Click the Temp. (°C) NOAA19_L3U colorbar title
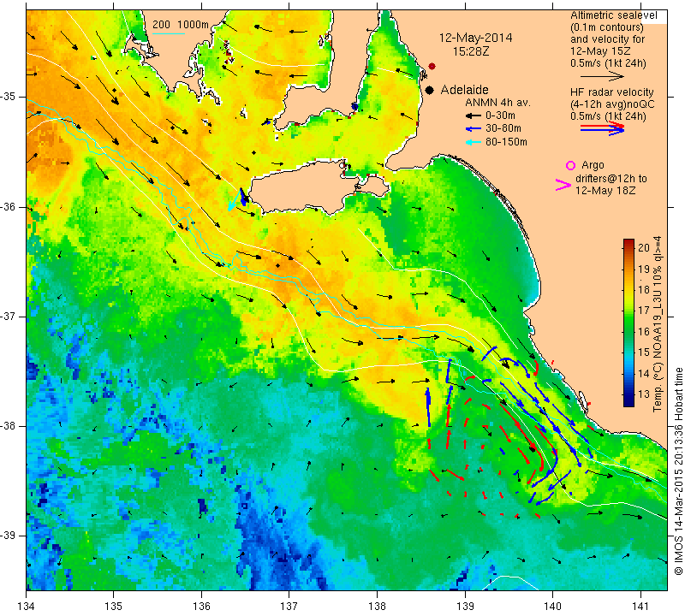 658,324
